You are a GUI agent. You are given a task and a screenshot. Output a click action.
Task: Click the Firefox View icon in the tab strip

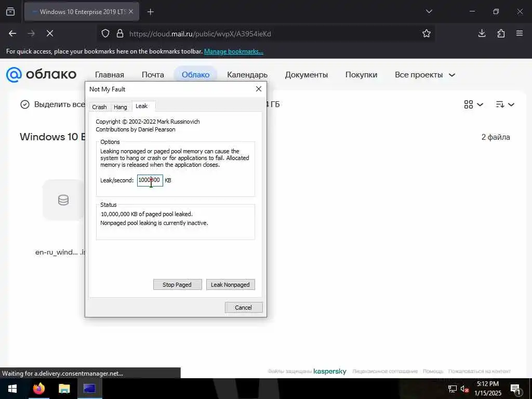(x=10, y=11)
